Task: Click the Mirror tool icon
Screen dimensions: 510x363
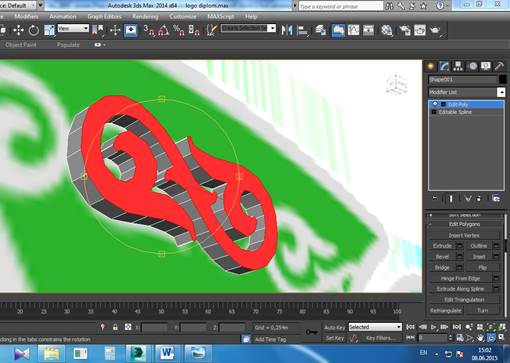Action: (287, 30)
